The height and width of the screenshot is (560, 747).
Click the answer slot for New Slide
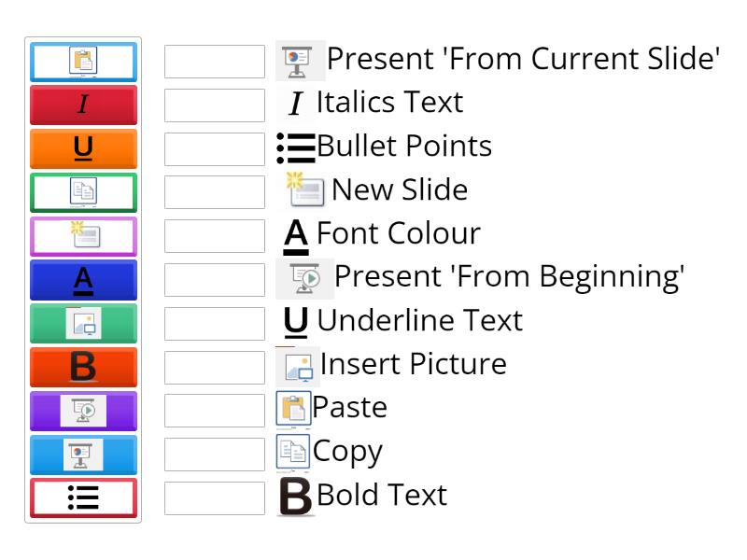pyautogui.click(x=215, y=192)
